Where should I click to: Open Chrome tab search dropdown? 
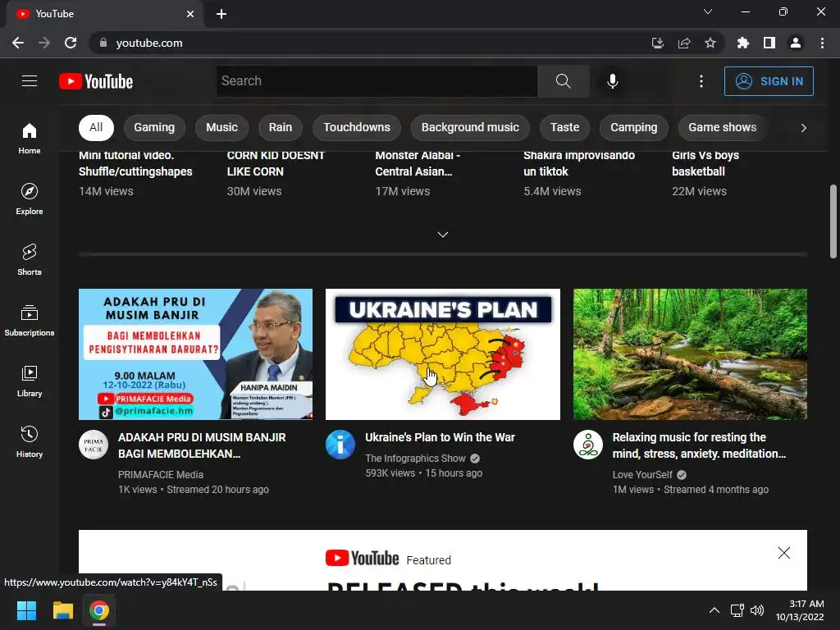[x=708, y=11]
